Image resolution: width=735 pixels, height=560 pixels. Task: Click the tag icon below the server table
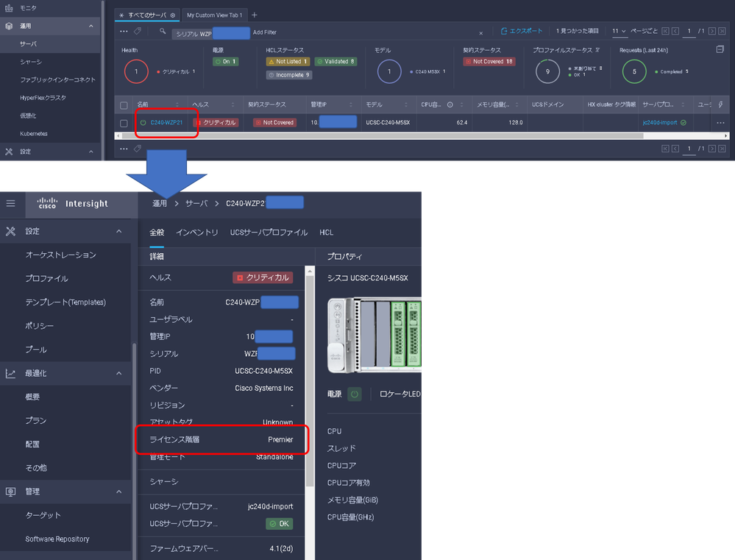138,149
